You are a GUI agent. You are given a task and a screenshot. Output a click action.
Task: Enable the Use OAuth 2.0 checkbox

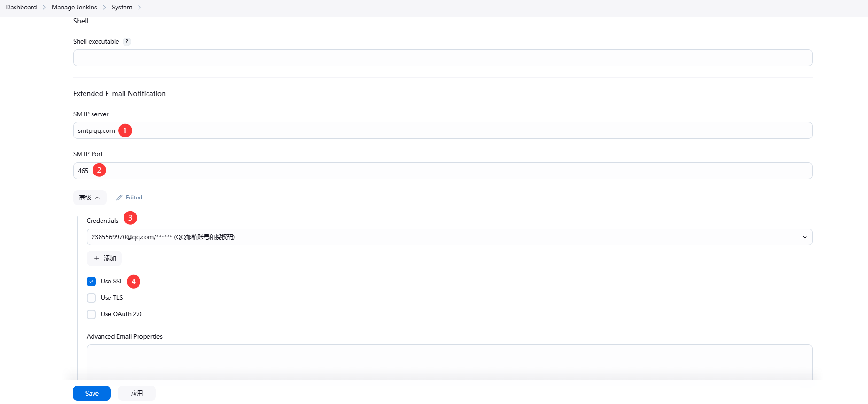point(92,314)
